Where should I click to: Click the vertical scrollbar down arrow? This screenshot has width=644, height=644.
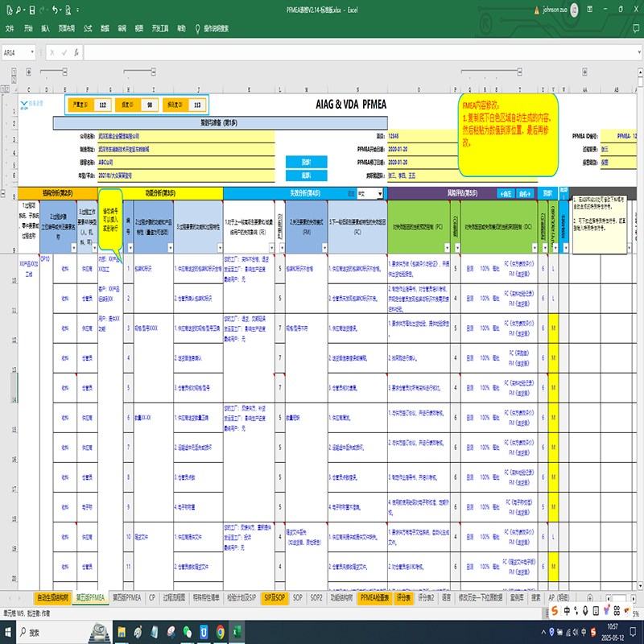(640, 586)
